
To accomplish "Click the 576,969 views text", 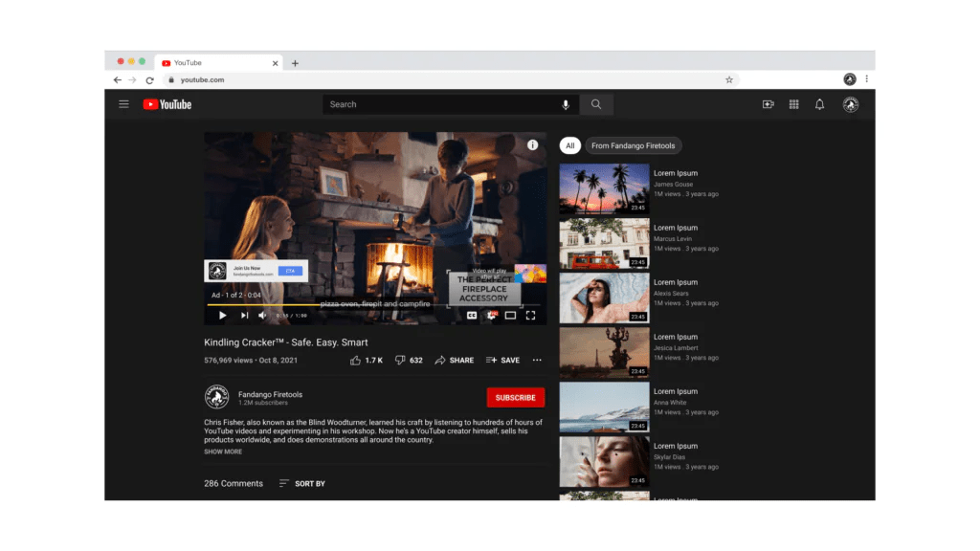I will coord(228,361).
